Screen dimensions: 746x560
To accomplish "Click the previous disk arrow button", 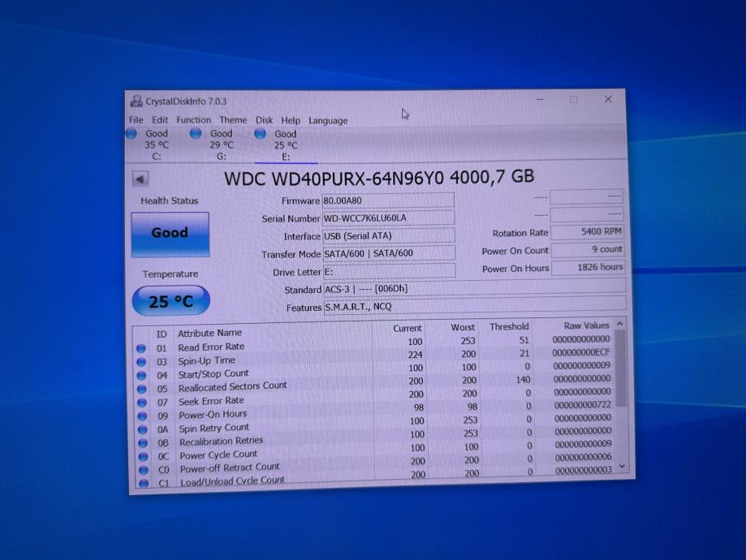I will [140, 179].
